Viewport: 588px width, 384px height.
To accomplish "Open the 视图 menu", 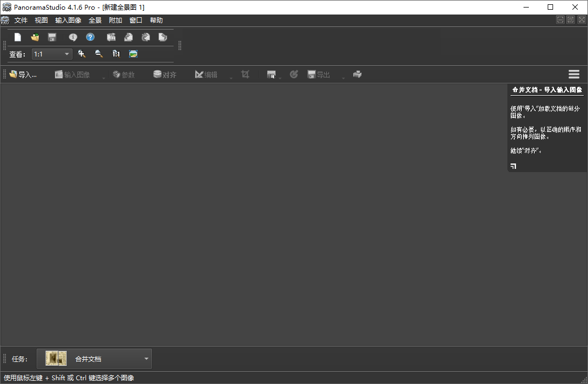I will pos(41,20).
